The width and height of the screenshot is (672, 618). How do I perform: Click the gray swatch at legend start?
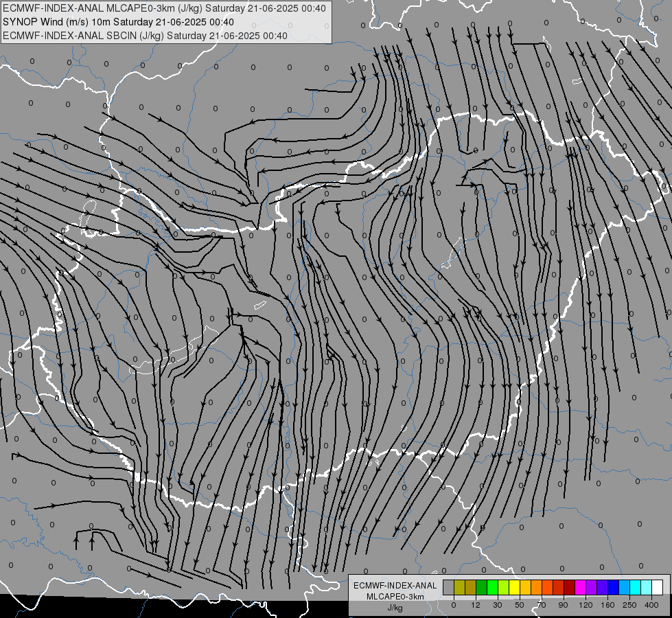coord(448,587)
